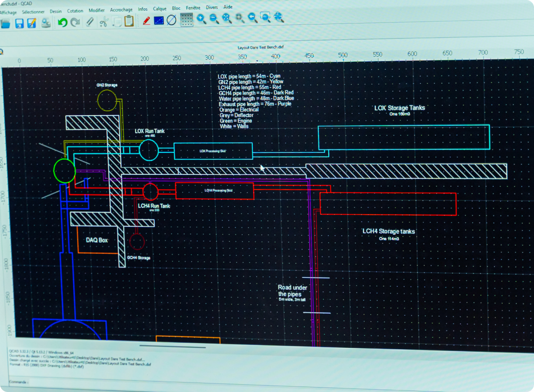Undo the last action with green arrow

point(62,22)
